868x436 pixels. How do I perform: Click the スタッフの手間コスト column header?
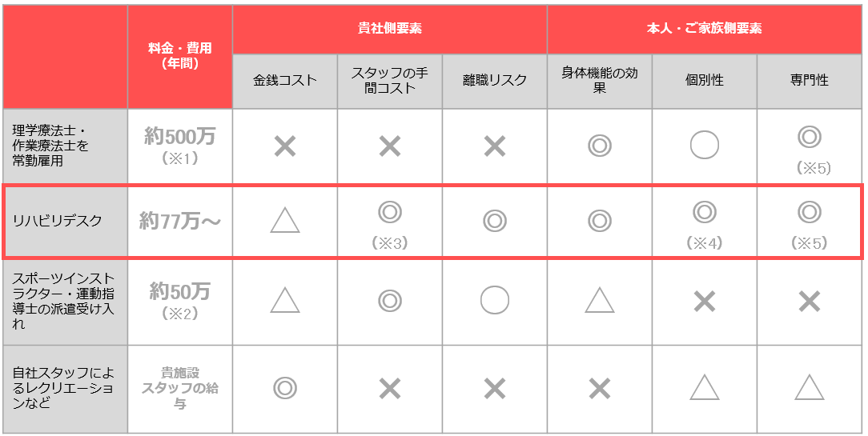(390, 81)
